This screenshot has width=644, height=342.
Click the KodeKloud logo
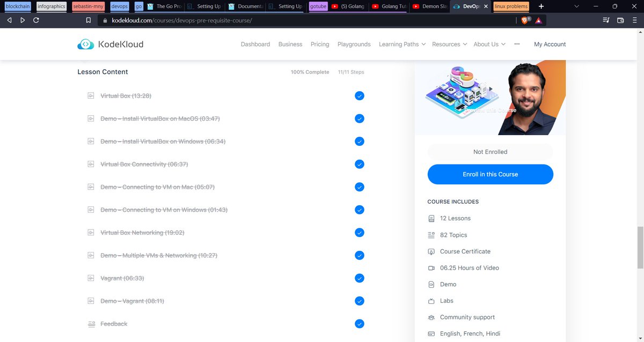coord(110,44)
